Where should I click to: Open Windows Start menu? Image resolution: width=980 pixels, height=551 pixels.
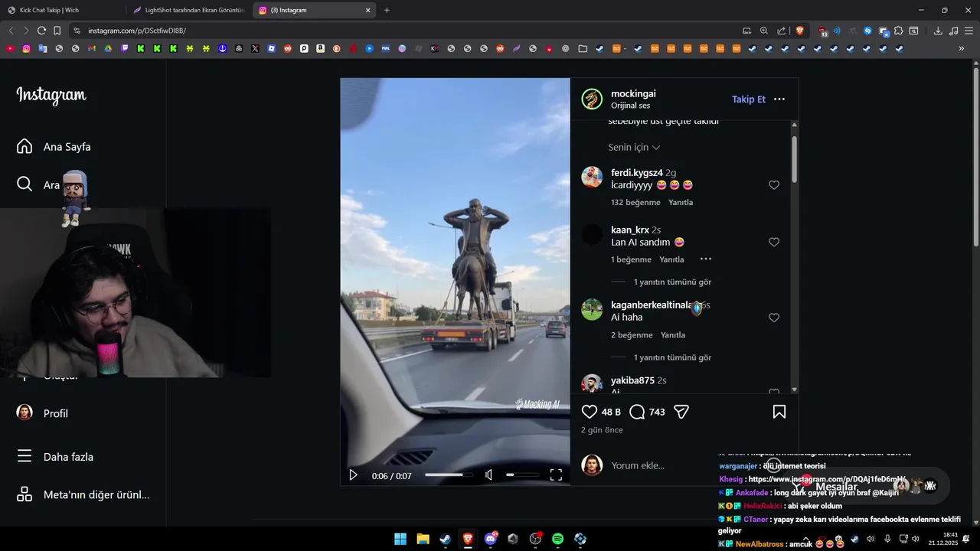point(400,539)
